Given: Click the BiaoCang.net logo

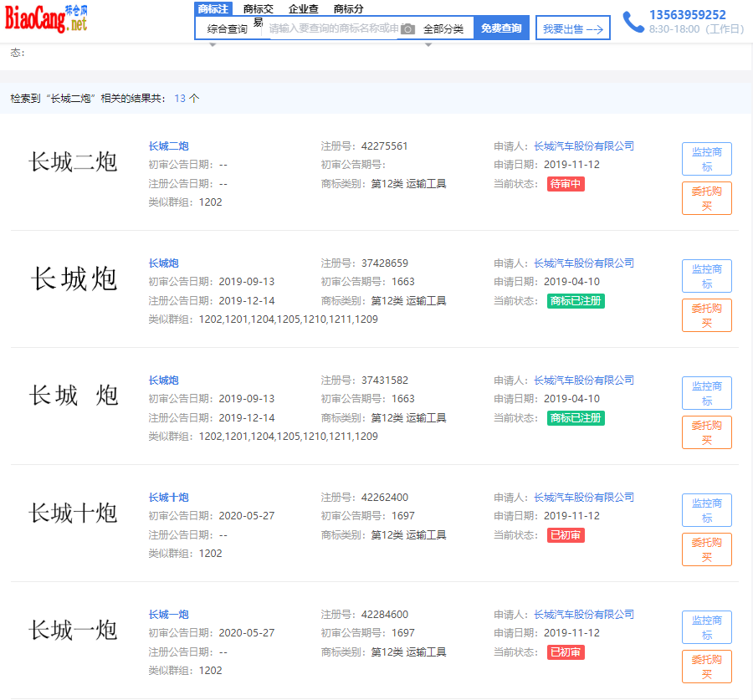Looking at the screenshot, I should (46, 19).
